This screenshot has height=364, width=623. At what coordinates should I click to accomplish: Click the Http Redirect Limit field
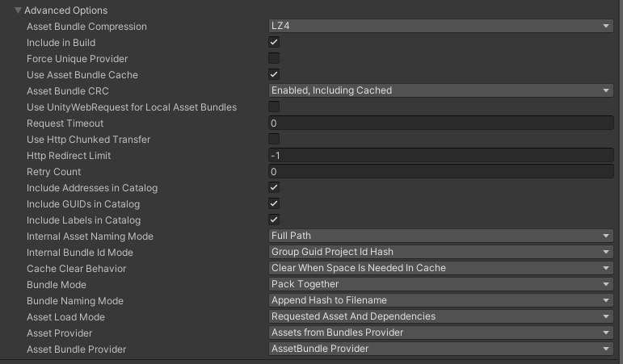[440, 156]
